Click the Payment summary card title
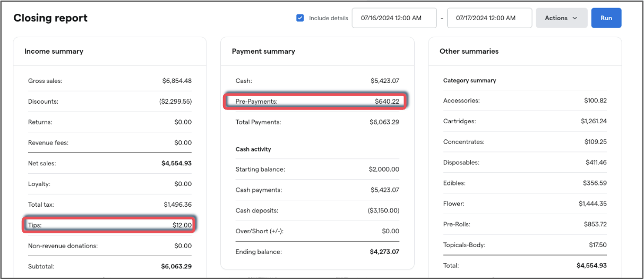The image size is (644, 279). coord(263,52)
